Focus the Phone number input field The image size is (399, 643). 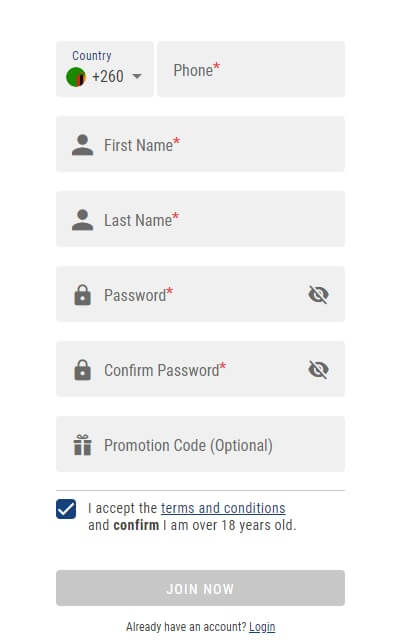pyautogui.click(x=251, y=69)
